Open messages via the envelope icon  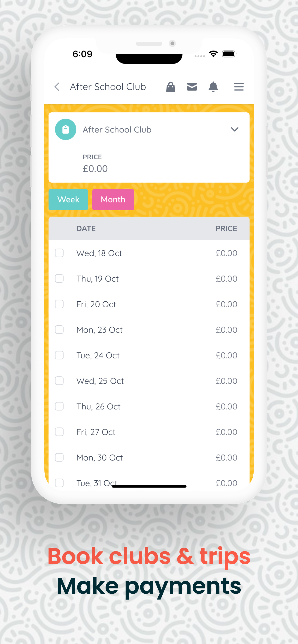(192, 87)
